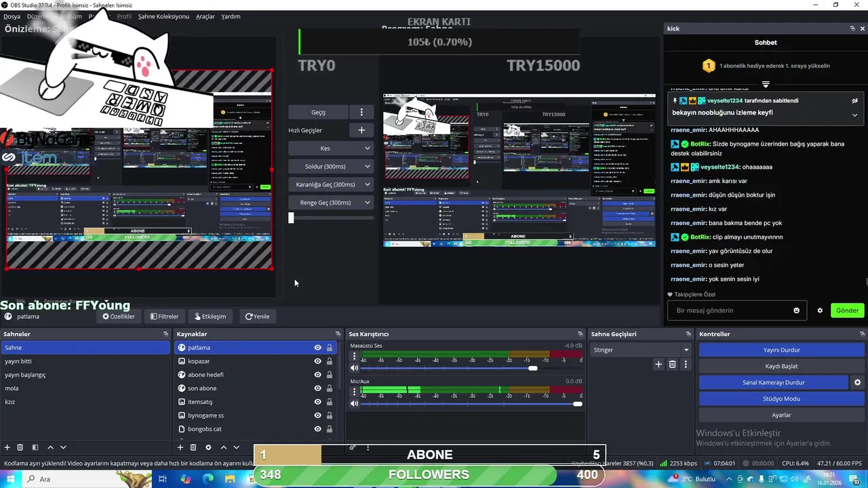868x488 pixels.
Task: Open Microsoft Edge from taskbar
Action: coord(208,479)
